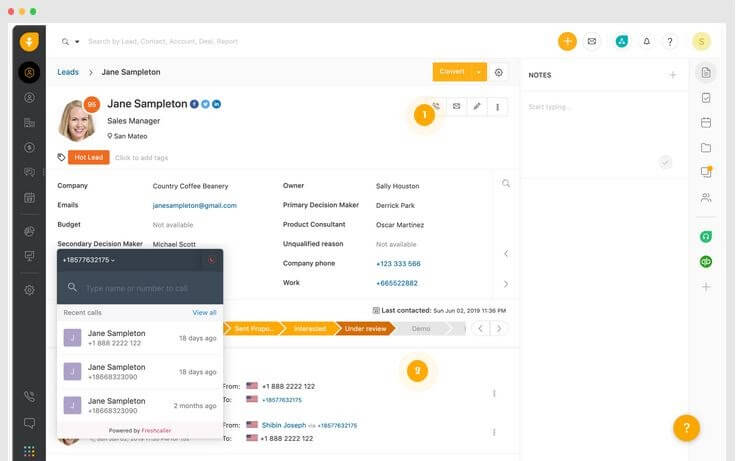Open the Deals dollar icon in sidebar
Viewport: 739px width, 461px height.
click(x=29, y=148)
